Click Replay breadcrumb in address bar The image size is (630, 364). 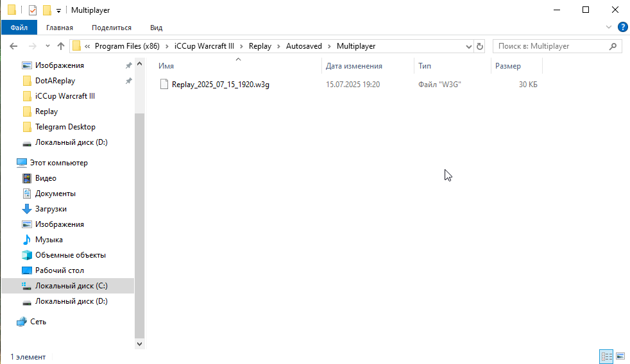(260, 46)
